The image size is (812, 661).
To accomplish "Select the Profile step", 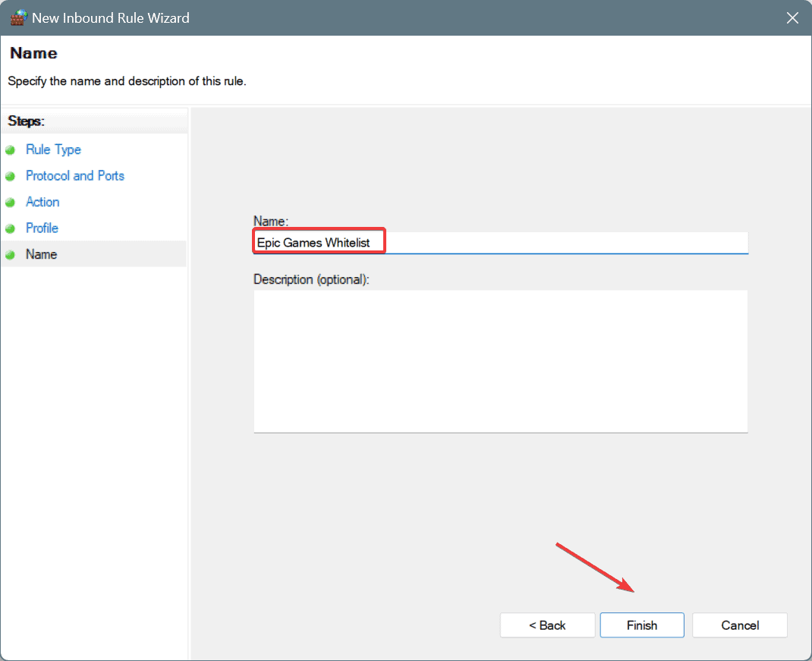I will pos(42,228).
